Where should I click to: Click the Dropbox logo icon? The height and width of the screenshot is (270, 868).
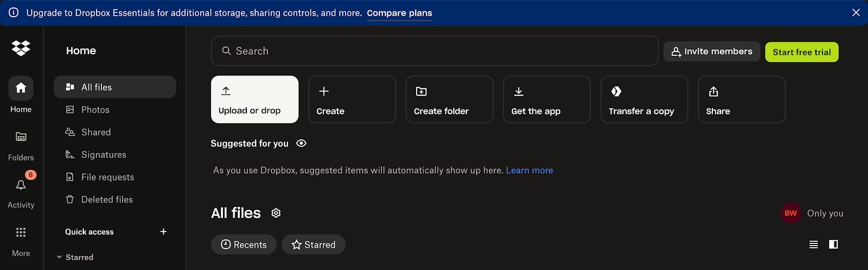21,48
